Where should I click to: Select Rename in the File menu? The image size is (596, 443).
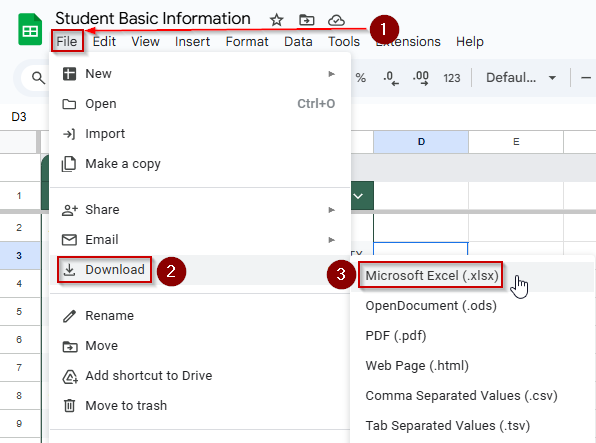coord(200,316)
